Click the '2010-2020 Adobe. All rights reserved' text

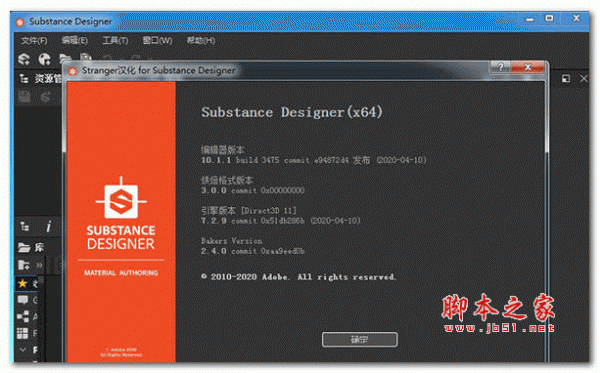303,277
